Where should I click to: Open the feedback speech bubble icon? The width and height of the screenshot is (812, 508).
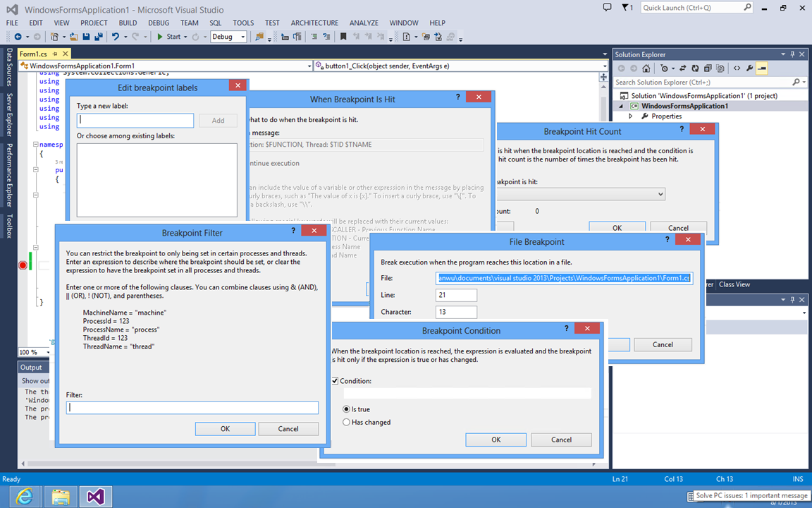(608, 8)
